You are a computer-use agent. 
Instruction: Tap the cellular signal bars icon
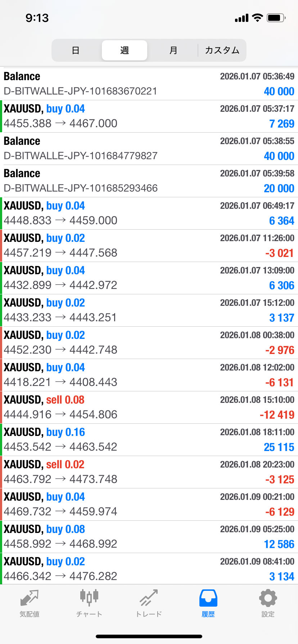click(x=241, y=18)
